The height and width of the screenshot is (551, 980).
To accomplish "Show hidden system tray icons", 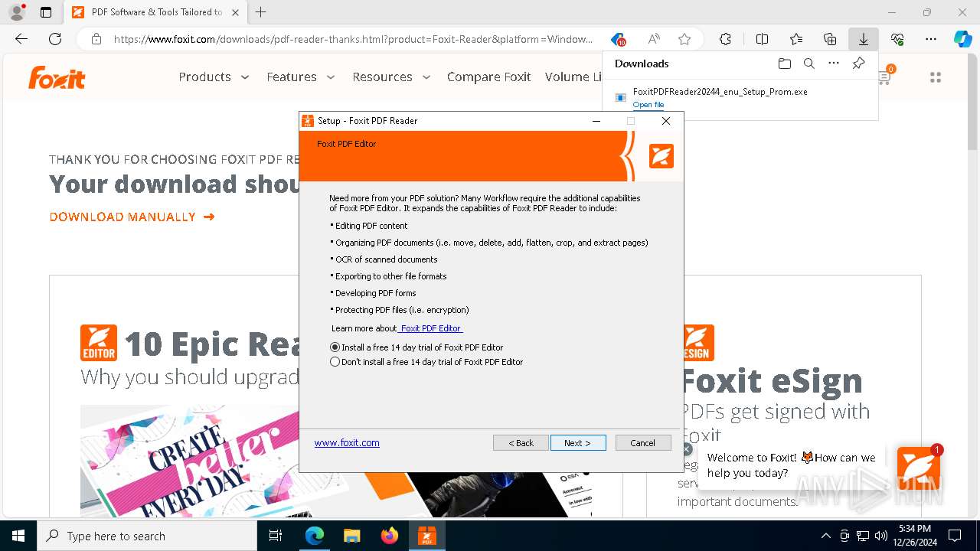I will click(x=825, y=536).
